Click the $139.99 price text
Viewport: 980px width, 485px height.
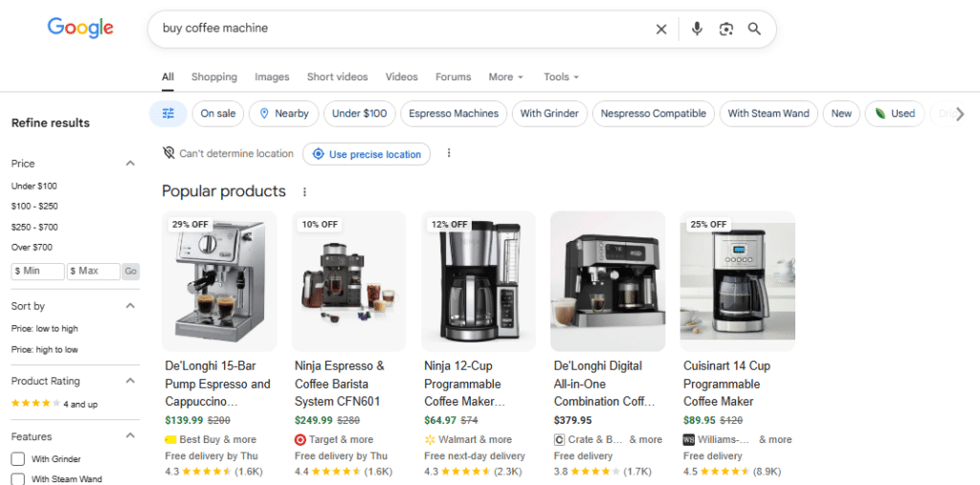(185, 421)
